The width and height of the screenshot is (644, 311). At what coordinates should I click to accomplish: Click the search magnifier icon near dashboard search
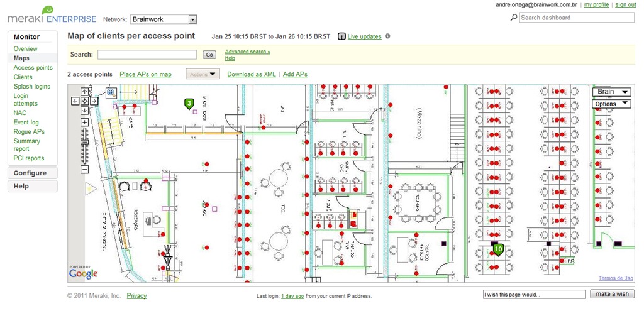[x=513, y=18]
